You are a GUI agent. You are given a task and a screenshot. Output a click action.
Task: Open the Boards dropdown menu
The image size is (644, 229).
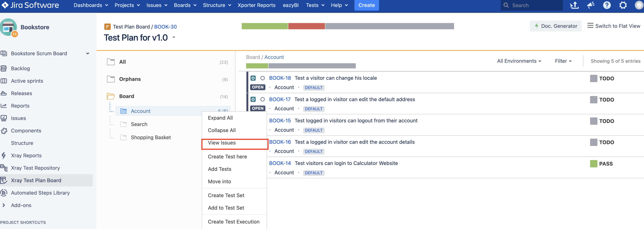click(x=185, y=5)
